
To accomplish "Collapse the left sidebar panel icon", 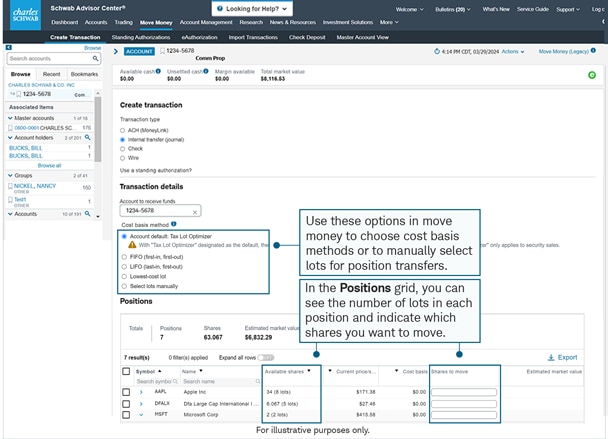I will point(9,47).
